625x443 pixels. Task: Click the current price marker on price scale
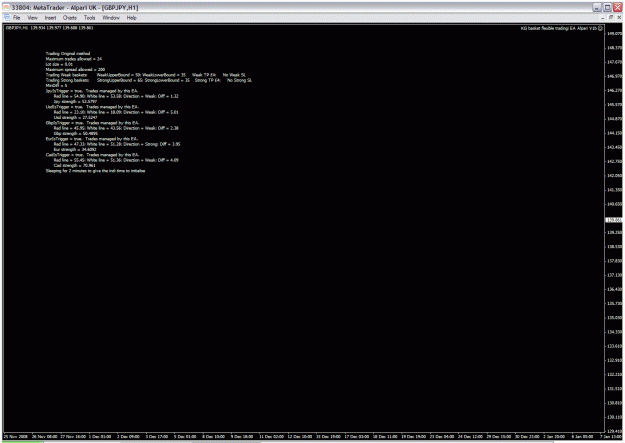[613, 220]
